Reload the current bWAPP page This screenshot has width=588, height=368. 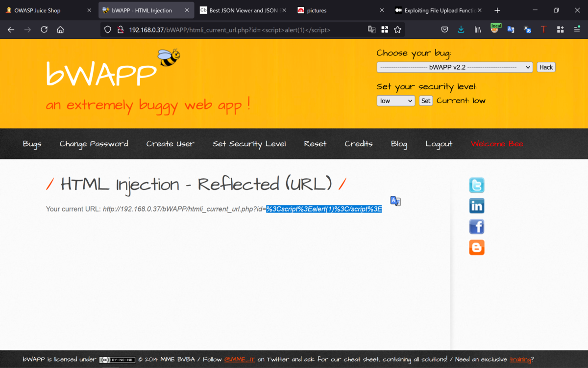(44, 29)
